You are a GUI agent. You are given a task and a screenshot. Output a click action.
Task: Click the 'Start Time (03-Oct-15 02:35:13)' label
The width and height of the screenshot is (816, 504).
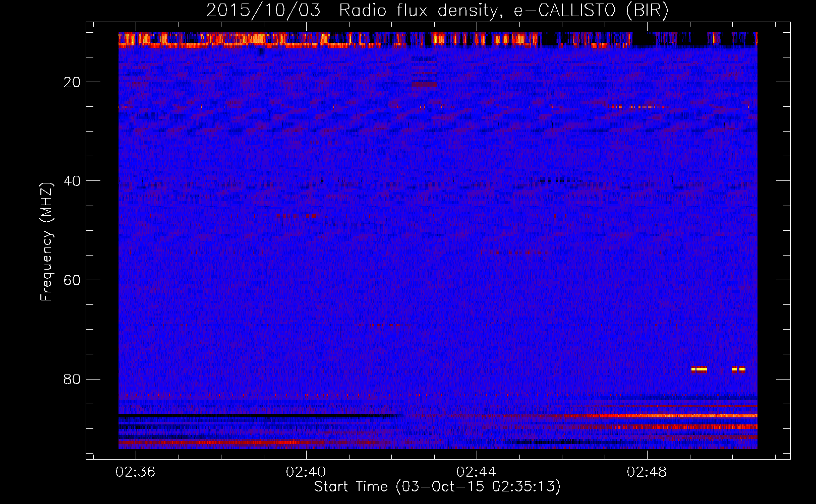(437, 487)
